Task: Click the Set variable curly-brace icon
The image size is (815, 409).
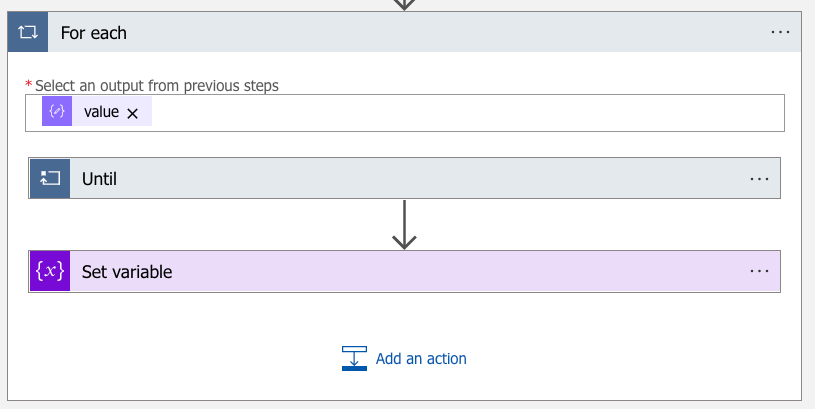Action: [x=50, y=271]
